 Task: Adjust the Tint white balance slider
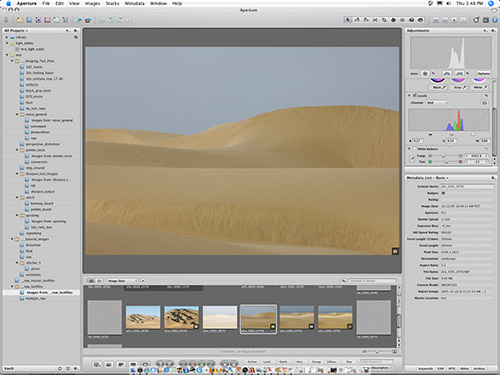(445, 162)
